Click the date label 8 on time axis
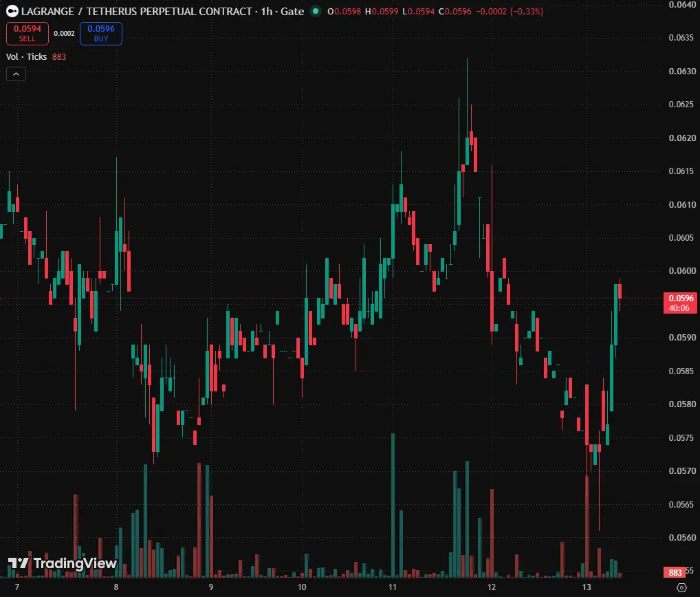Screen dimensions: 700x597 [116, 587]
